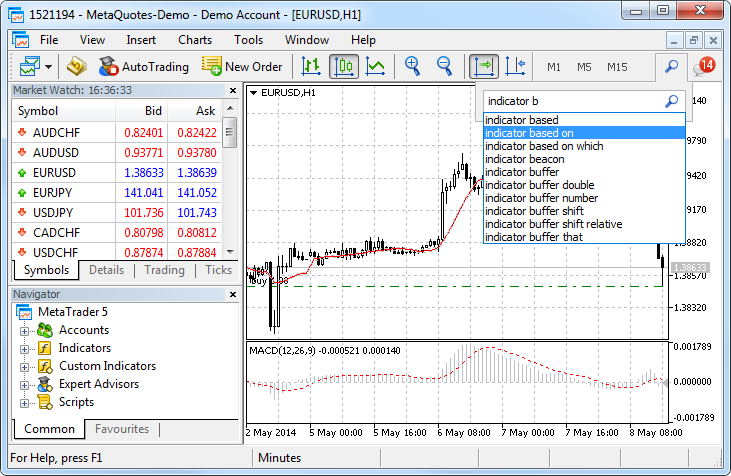This screenshot has height=476, width=731.
Task: Select the M1 timeframe
Action: [554, 67]
